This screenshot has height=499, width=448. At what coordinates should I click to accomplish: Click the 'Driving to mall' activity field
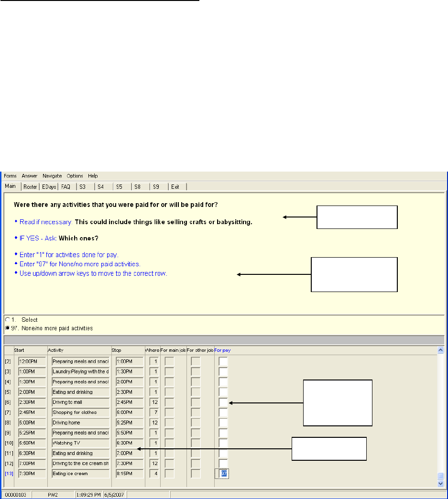(80, 402)
